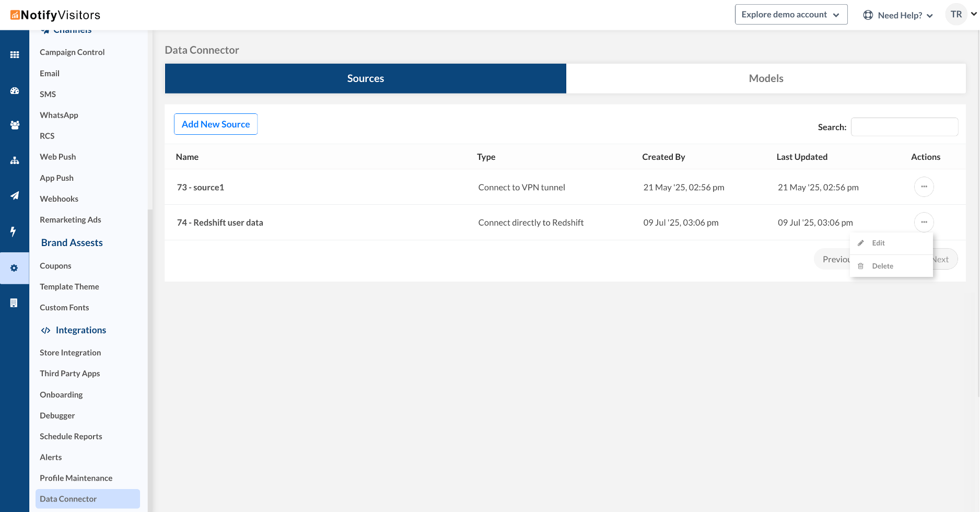This screenshot has width=980, height=512.
Task: Open Remarketing Ads in sidebar
Action: (x=71, y=220)
